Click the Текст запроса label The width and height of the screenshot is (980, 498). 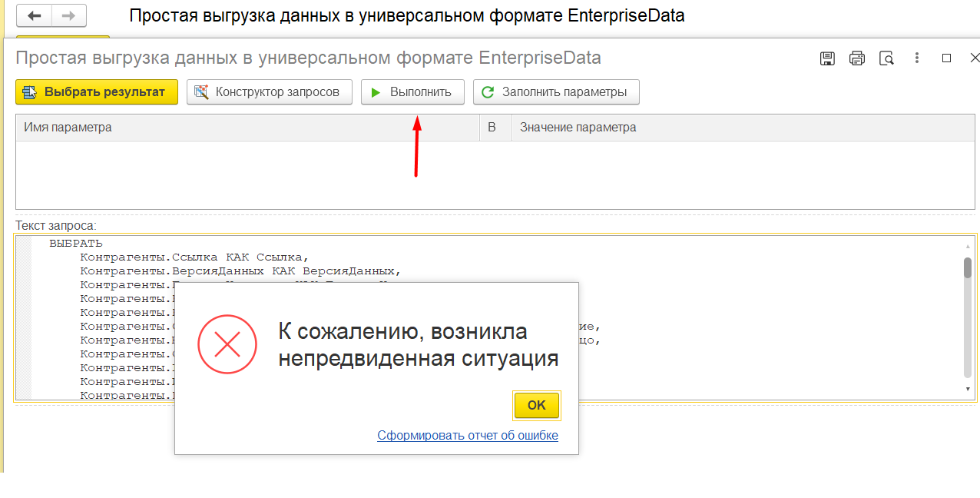pos(56,226)
